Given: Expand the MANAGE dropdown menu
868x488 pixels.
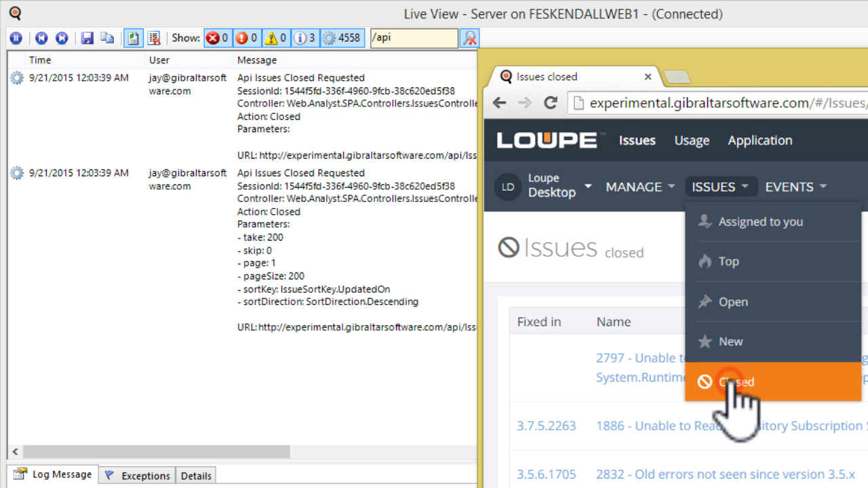Looking at the screenshot, I should pos(640,187).
